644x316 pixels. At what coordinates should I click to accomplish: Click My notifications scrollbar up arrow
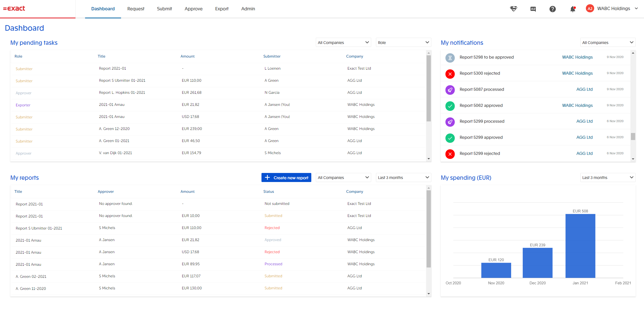(x=633, y=53)
